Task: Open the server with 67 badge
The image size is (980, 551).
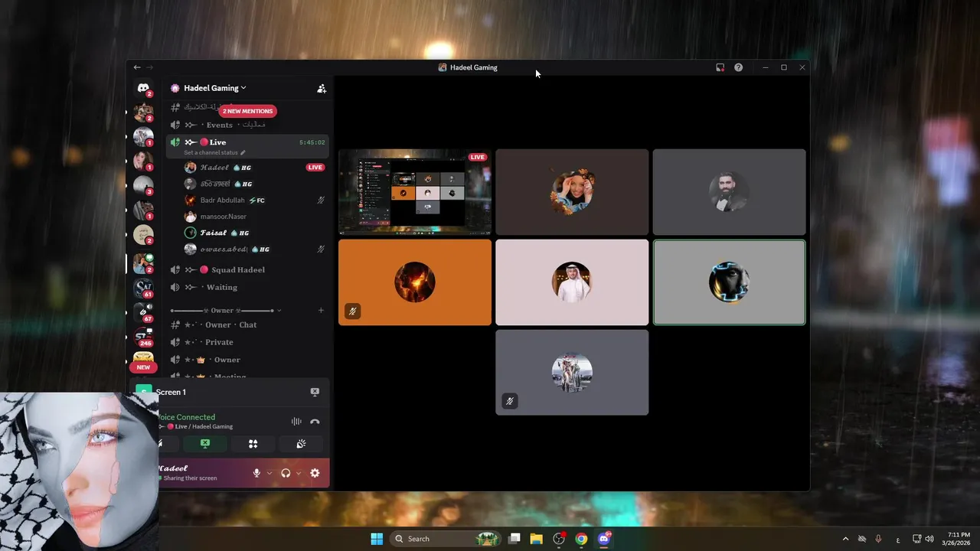Action: coord(143,312)
